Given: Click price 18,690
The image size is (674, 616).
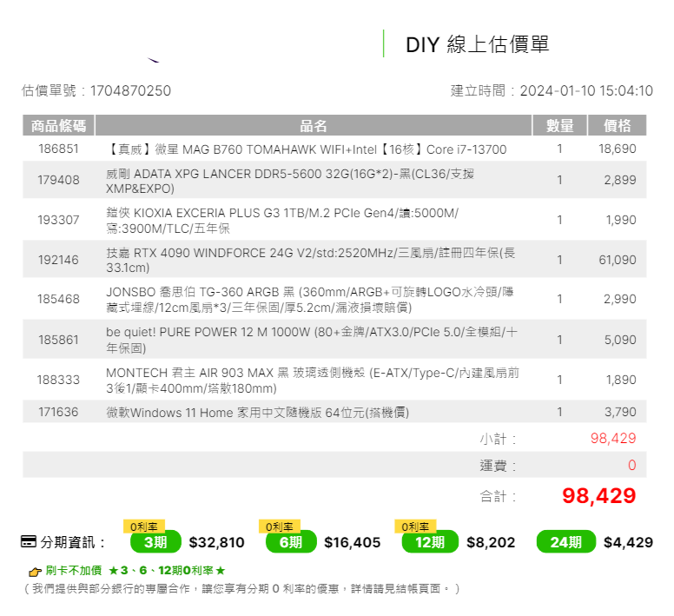Looking at the screenshot, I should 618,149.
